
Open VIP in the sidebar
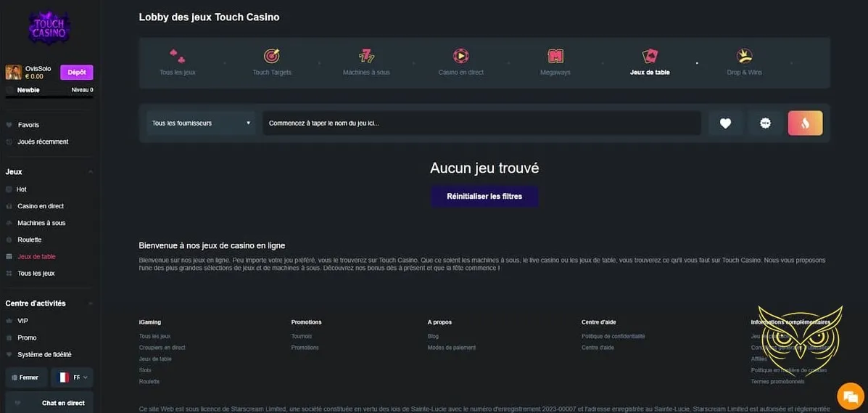(22, 321)
